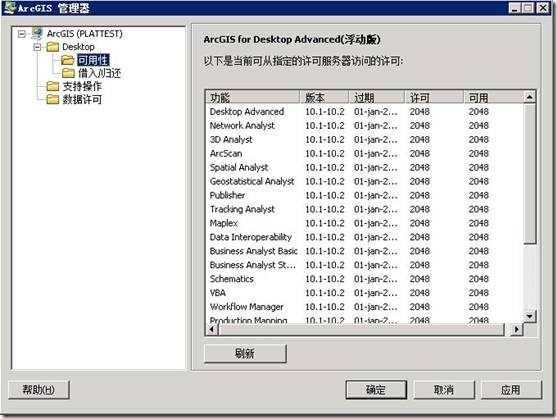The height and width of the screenshot is (419, 557).
Task: Click the Desktop folder icon
Action: coord(53,47)
